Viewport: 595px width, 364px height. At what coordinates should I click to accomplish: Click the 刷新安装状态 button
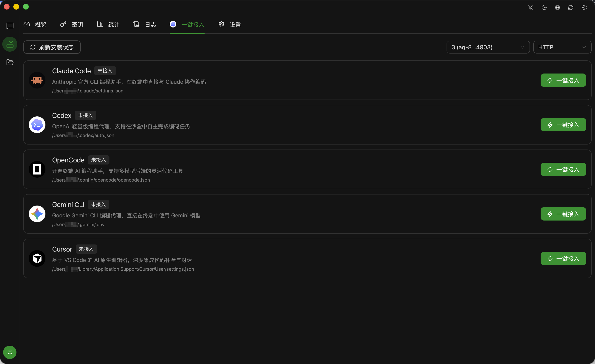(52, 47)
